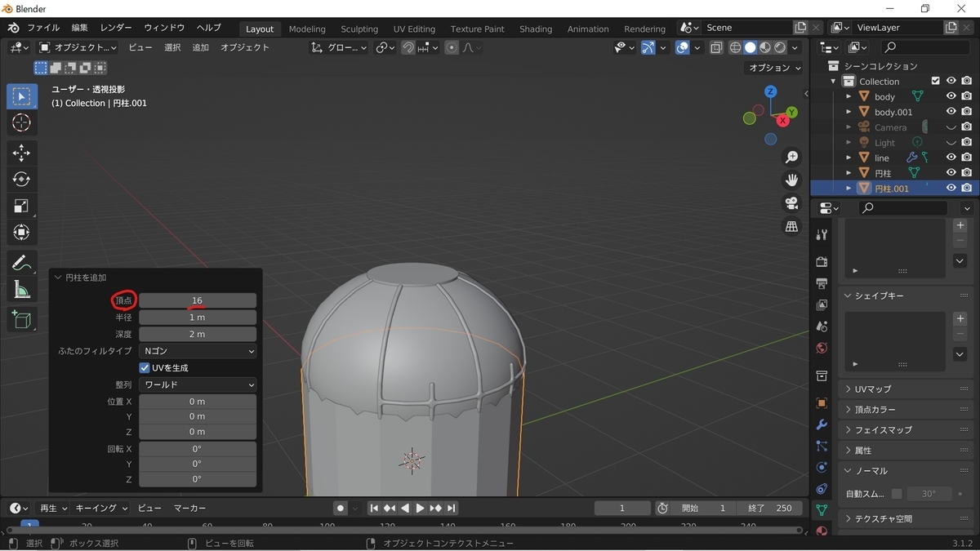The height and width of the screenshot is (551, 980).
Task: Click the current frame field
Action: pos(621,508)
